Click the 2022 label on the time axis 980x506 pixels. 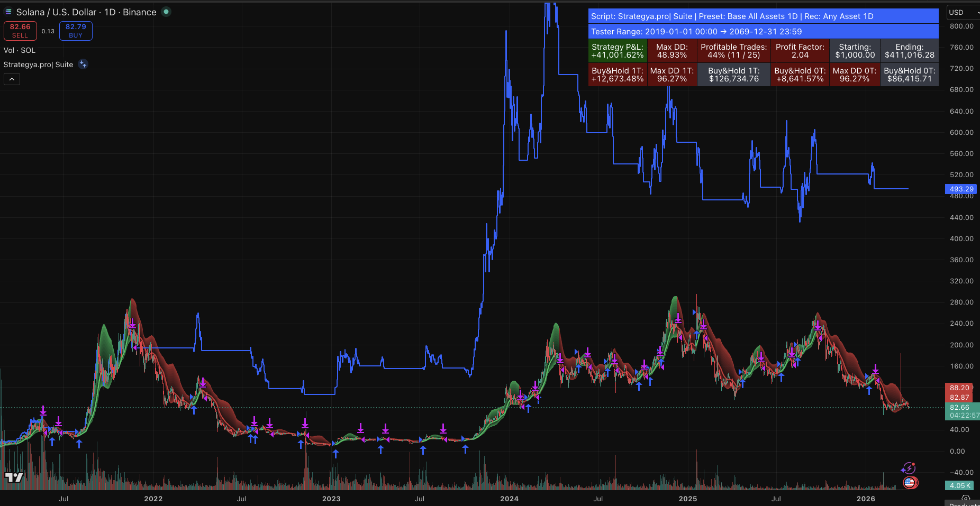click(153, 499)
